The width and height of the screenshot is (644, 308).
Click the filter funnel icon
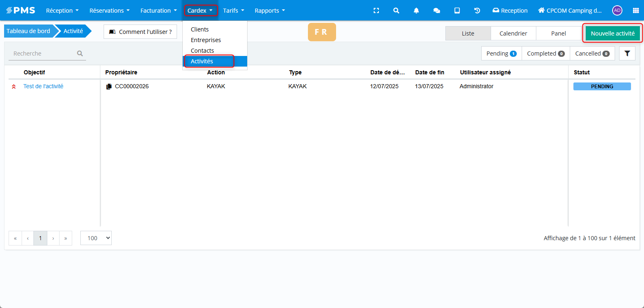(x=627, y=54)
